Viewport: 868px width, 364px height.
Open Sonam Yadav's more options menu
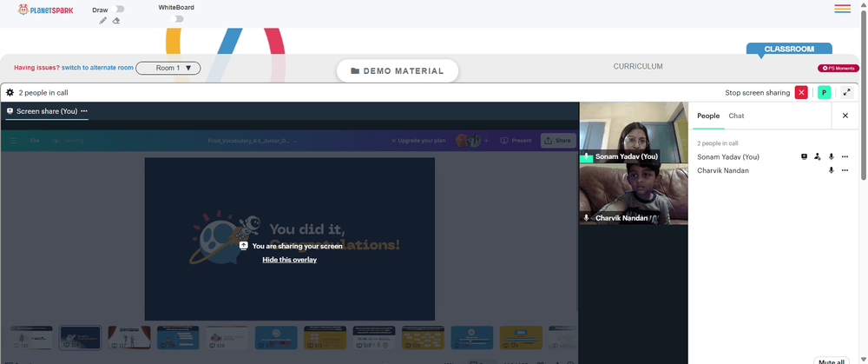click(845, 156)
